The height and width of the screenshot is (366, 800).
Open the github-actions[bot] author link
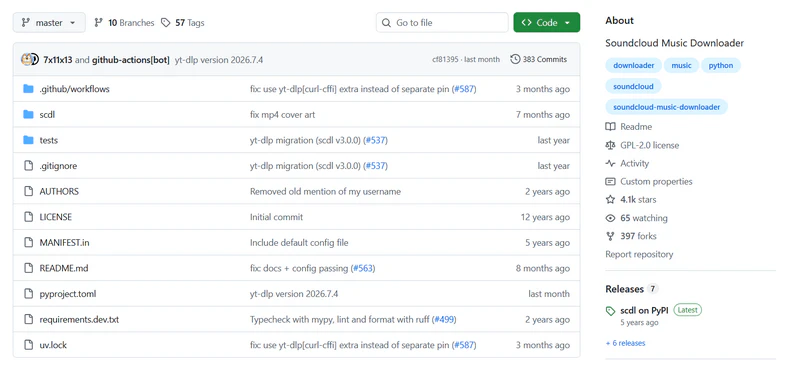tap(131, 60)
